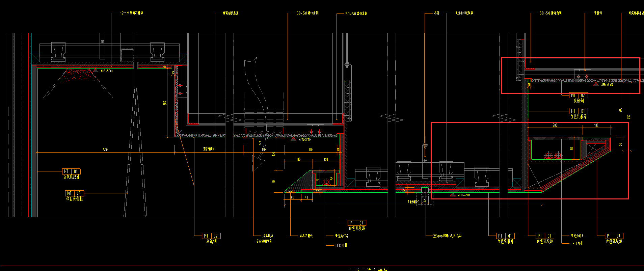Select the "250" vertical dimension text
The height and width of the screenshot is (271, 644).
628,116
